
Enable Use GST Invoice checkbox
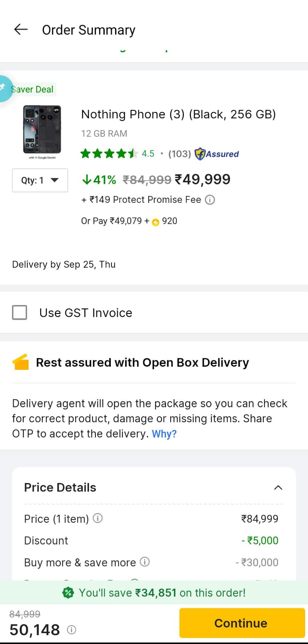[x=20, y=312]
